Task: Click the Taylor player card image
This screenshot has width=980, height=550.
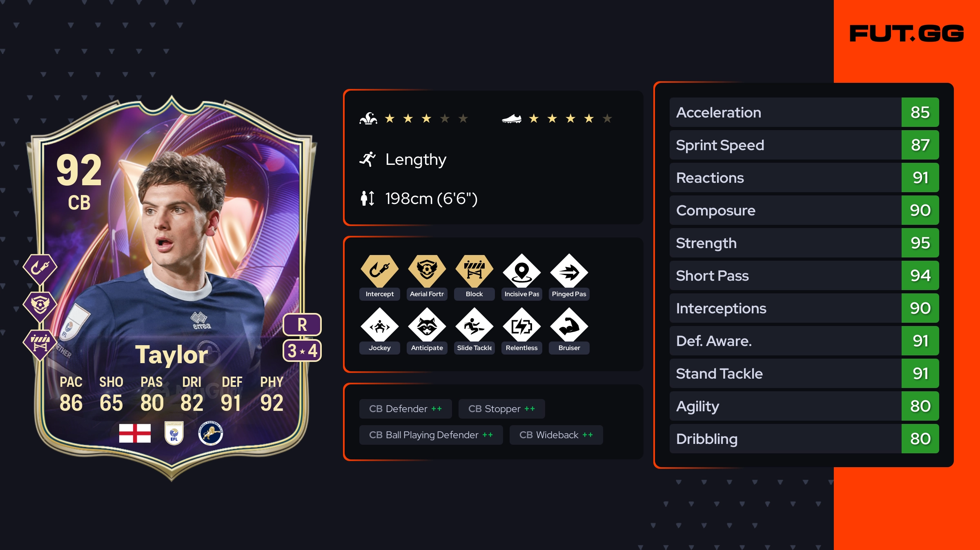Action: 171,288
